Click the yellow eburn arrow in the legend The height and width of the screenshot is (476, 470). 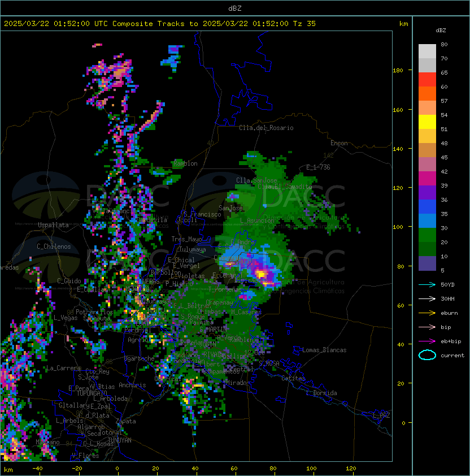click(x=427, y=313)
